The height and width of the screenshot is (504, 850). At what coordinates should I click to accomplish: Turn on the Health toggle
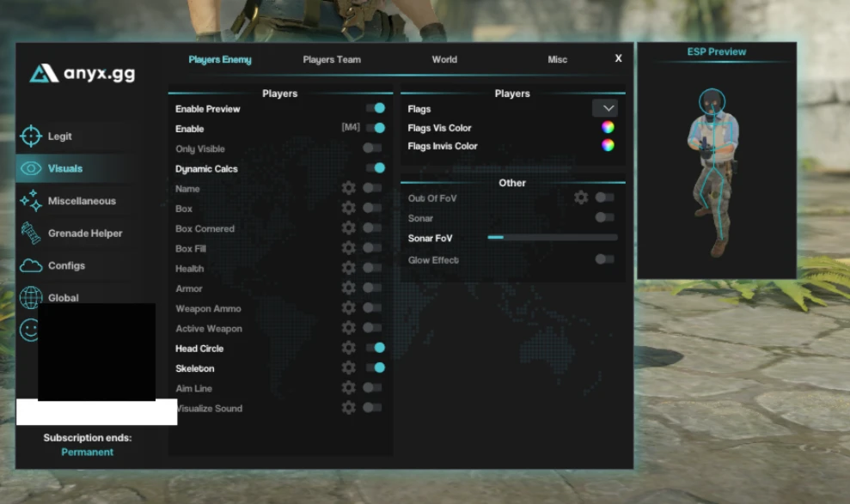point(372,268)
